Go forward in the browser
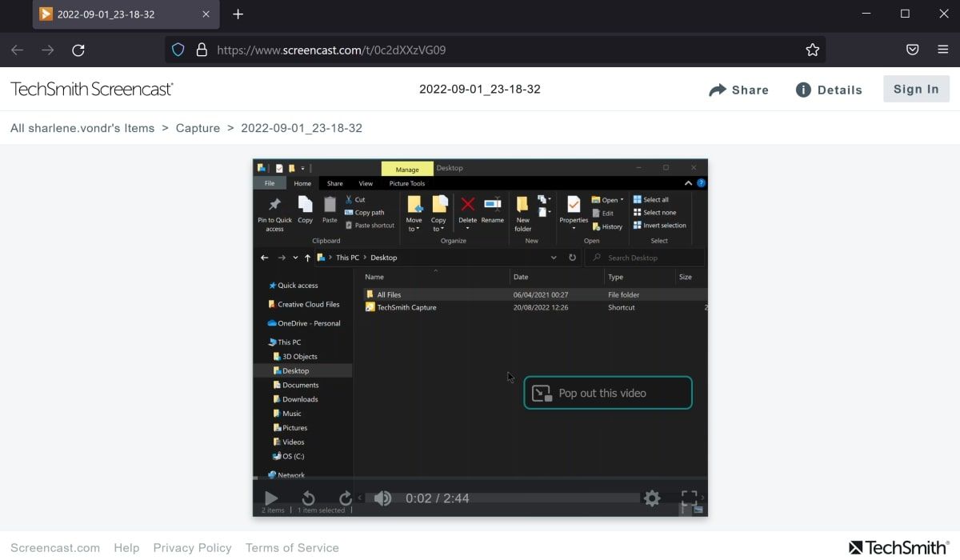The height and width of the screenshot is (560, 960). click(48, 50)
